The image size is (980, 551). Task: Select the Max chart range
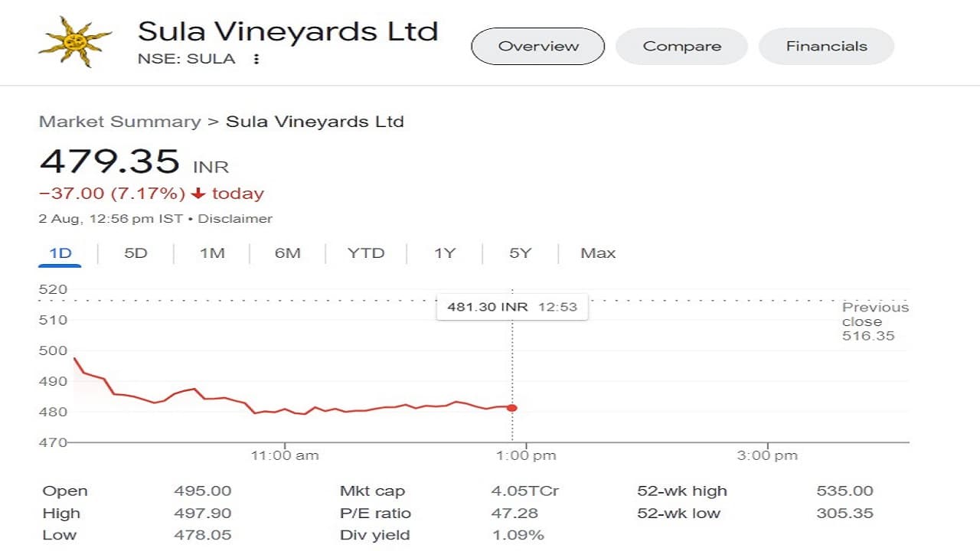pyautogui.click(x=598, y=253)
